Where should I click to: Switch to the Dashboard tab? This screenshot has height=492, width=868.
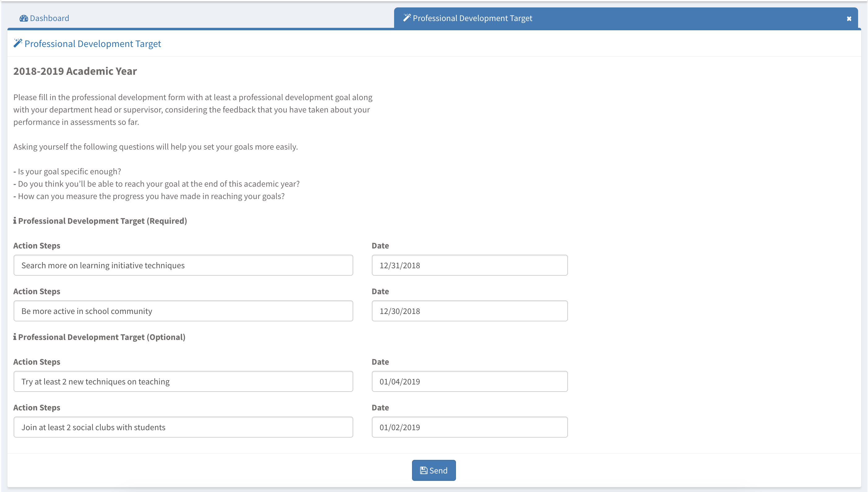[x=49, y=18]
